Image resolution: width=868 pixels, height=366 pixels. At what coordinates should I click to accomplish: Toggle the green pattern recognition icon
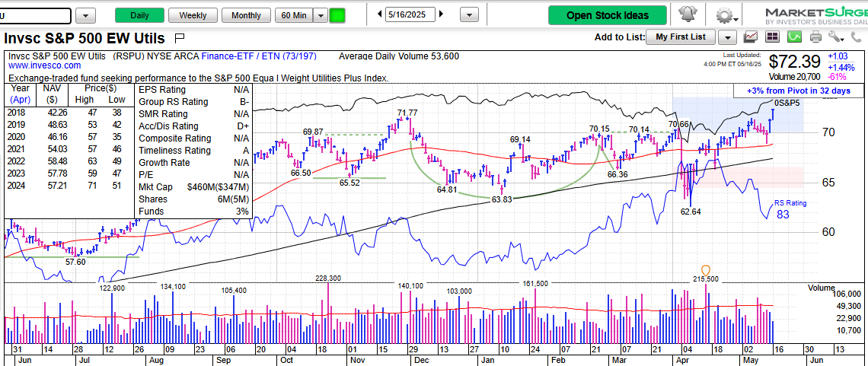[x=794, y=37]
